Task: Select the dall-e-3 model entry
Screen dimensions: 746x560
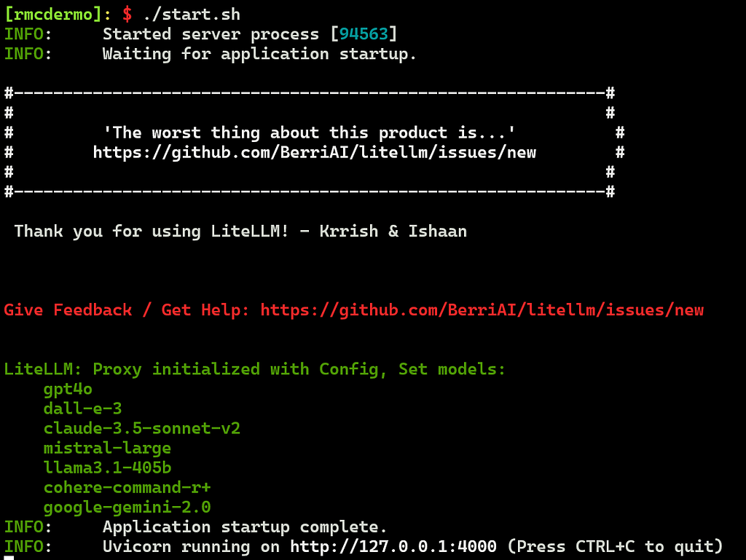Action: (83, 409)
